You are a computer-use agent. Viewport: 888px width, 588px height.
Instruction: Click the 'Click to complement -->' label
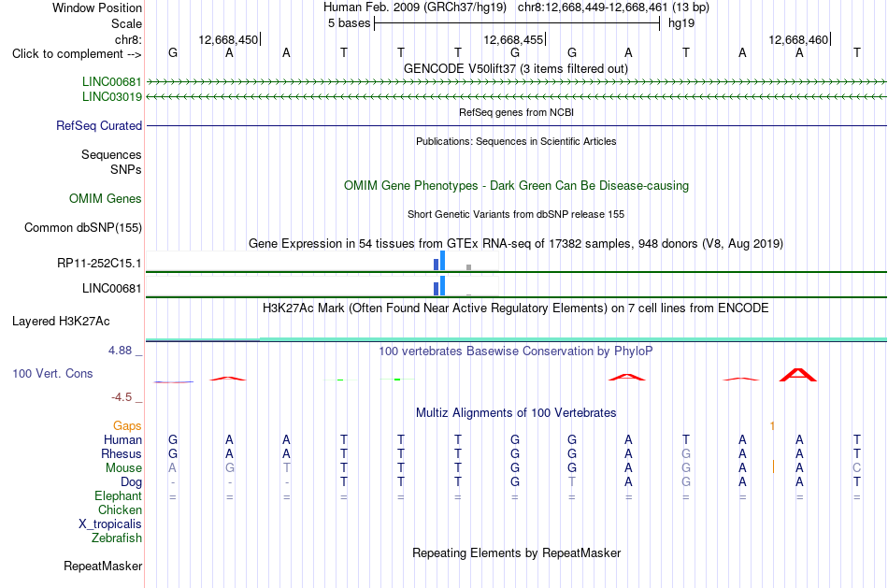tap(77, 54)
